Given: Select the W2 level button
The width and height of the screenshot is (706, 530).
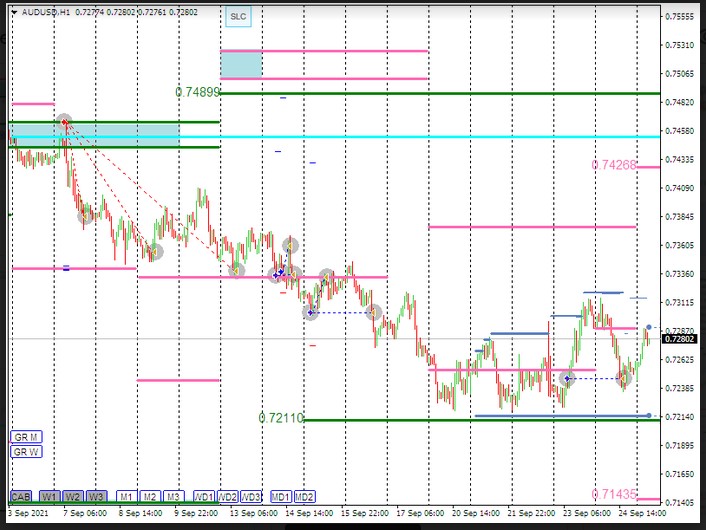Looking at the screenshot, I should [73, 496].
